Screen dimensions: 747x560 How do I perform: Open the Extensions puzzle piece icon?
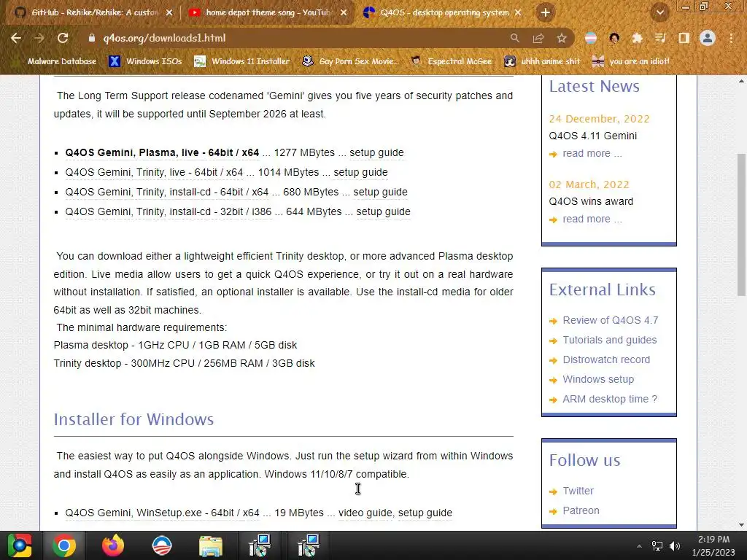point(637,38)
